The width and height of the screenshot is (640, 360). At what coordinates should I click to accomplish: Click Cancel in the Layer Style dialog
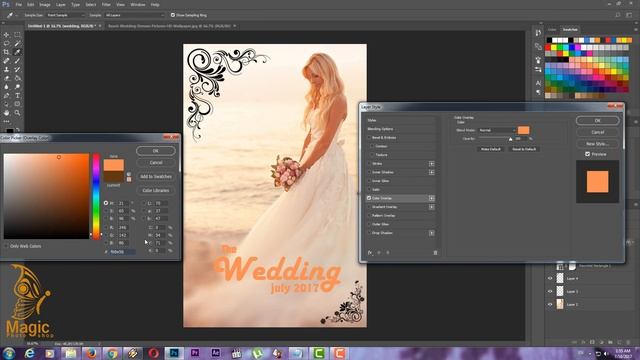tap(598, 132)
